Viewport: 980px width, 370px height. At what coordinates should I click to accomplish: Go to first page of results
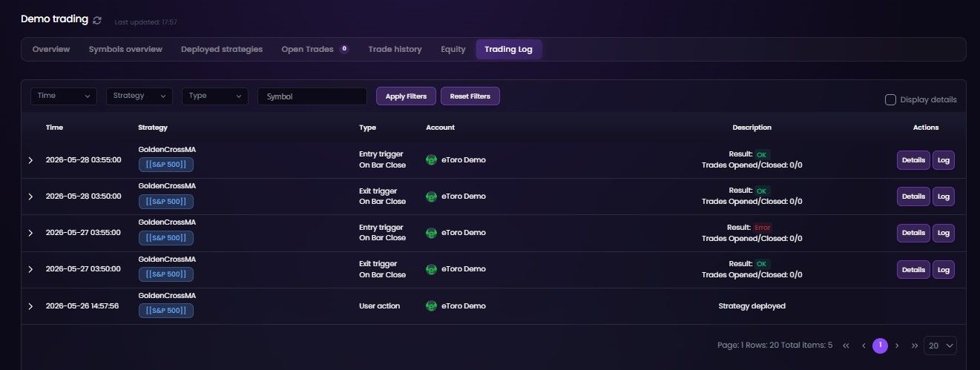click(x=846, y=346)
